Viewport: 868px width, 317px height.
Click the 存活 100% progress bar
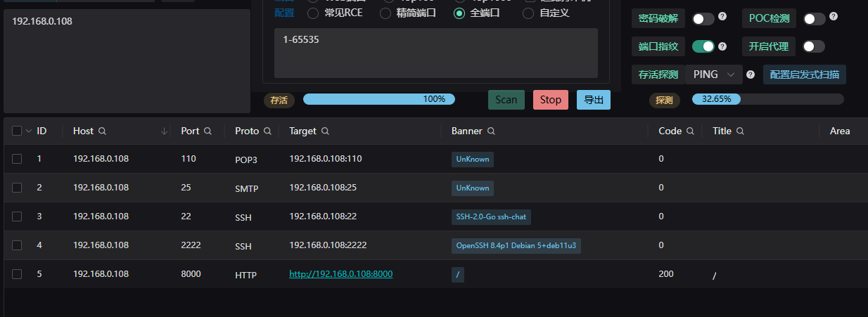(379, 99)
